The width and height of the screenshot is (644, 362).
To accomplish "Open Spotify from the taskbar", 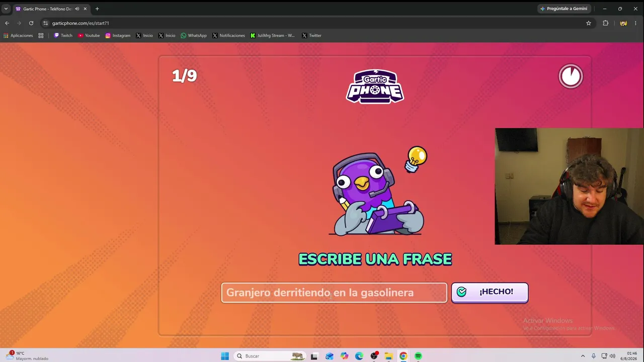I will pyautogui.click(x=419, y=356).
